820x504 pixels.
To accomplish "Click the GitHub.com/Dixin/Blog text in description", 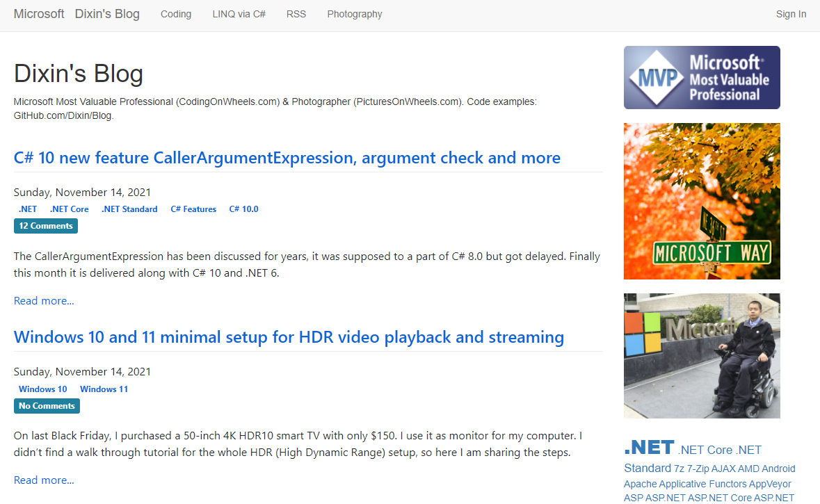I will [63, 115].
